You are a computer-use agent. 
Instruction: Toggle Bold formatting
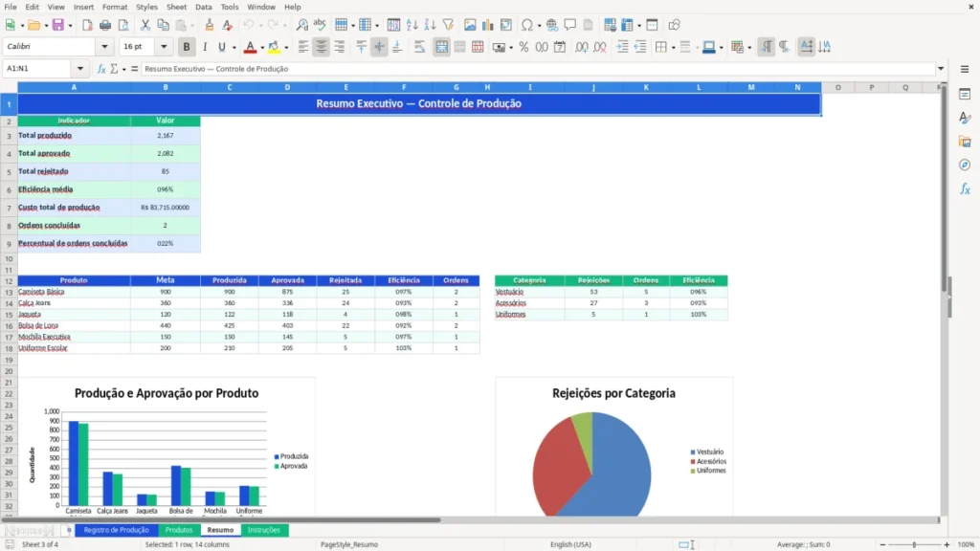click(x=187, y=47)
